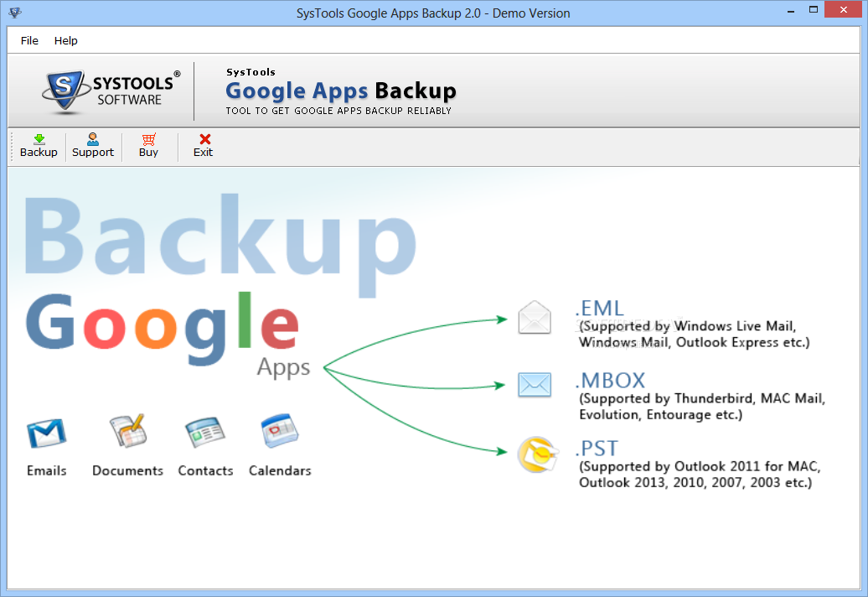Image resolution: width=868 pixels, height=597 pixels.
Task: Click the MBOX blue envelope icon
Action: point(535,385)
